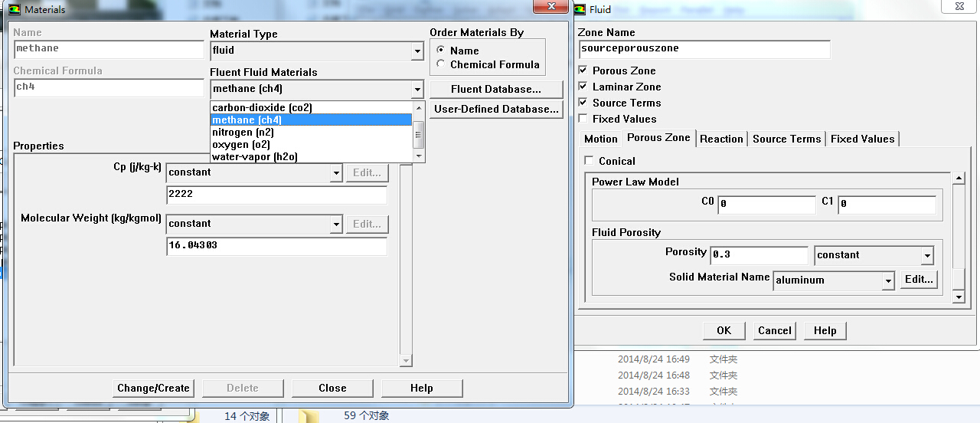
Task: Enable the Fixed Values checkbox
Action: (583, 119)
